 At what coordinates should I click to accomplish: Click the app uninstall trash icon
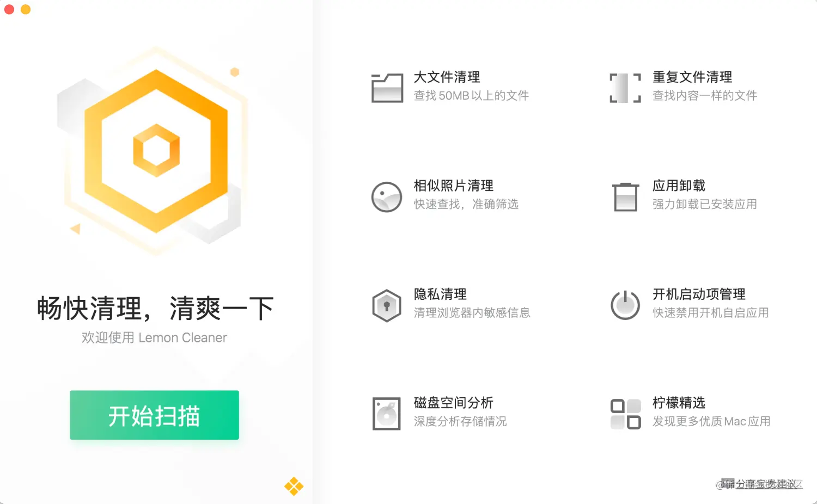[x=625, y=196]
